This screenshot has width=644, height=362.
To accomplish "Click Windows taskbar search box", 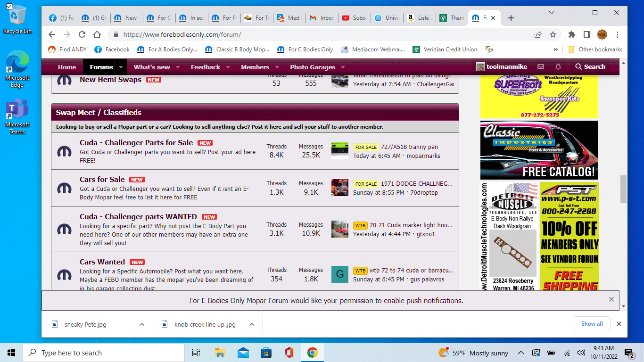I will pos(104,353).
